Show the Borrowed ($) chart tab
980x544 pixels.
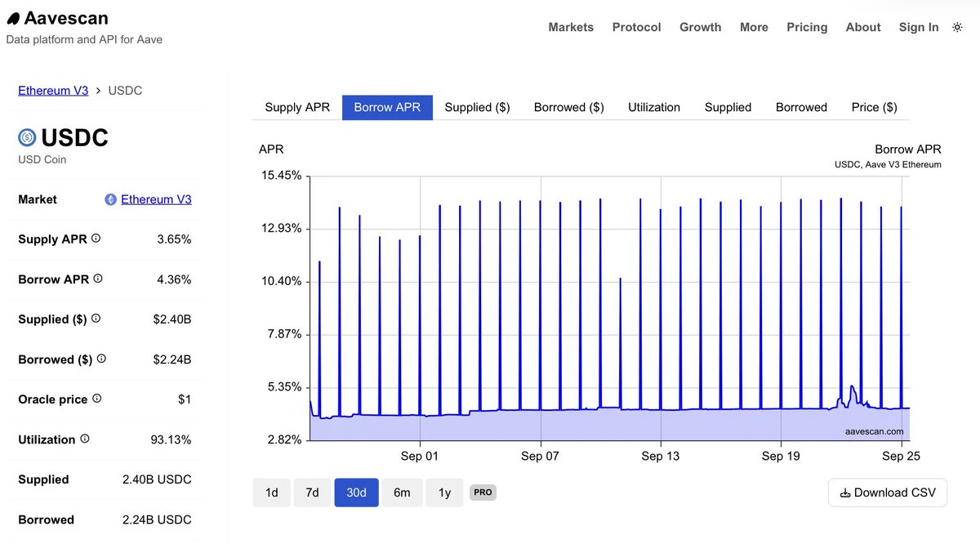click(568, 107)
